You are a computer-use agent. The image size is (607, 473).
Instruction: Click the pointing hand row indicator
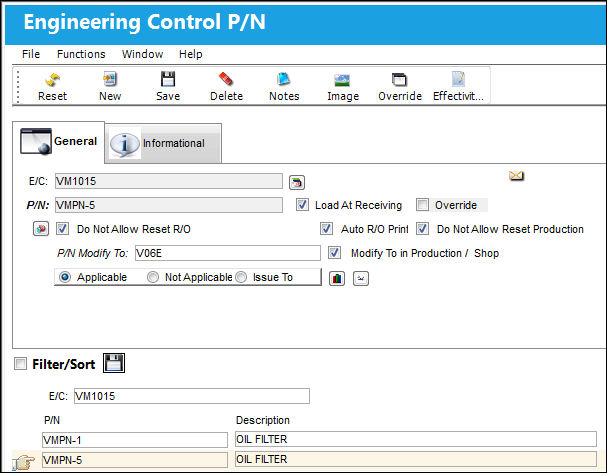(x=23, y=462)
